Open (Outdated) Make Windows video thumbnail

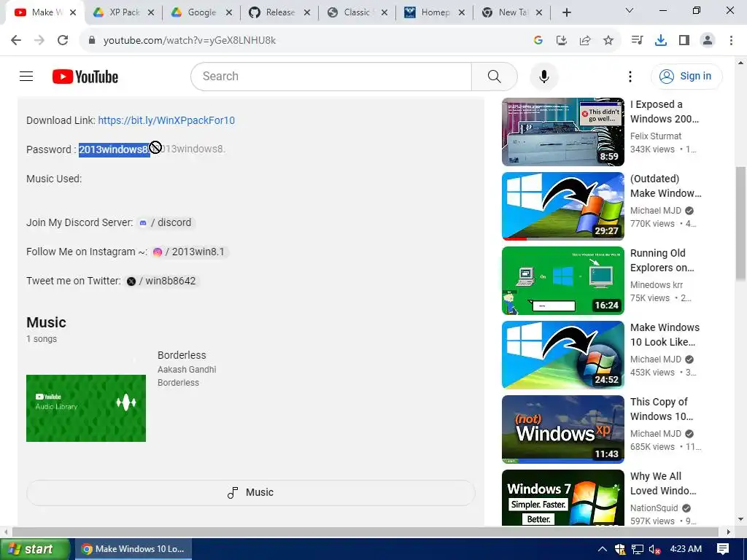(563, 206)
